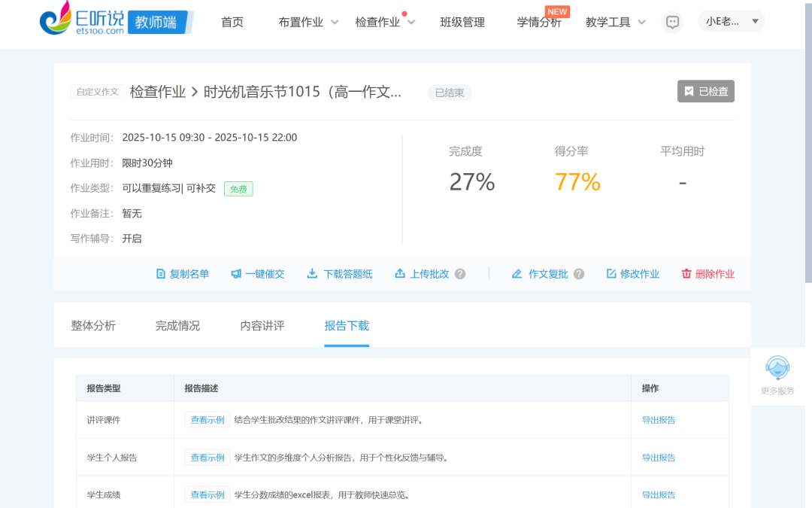Click the help icon beside 上传批改
Viewport: 812px width, 508px height.
coord(460,274)
